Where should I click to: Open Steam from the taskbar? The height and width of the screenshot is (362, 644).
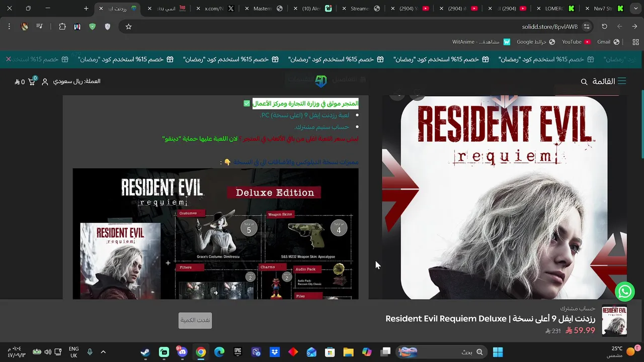[x=145, y=352]
